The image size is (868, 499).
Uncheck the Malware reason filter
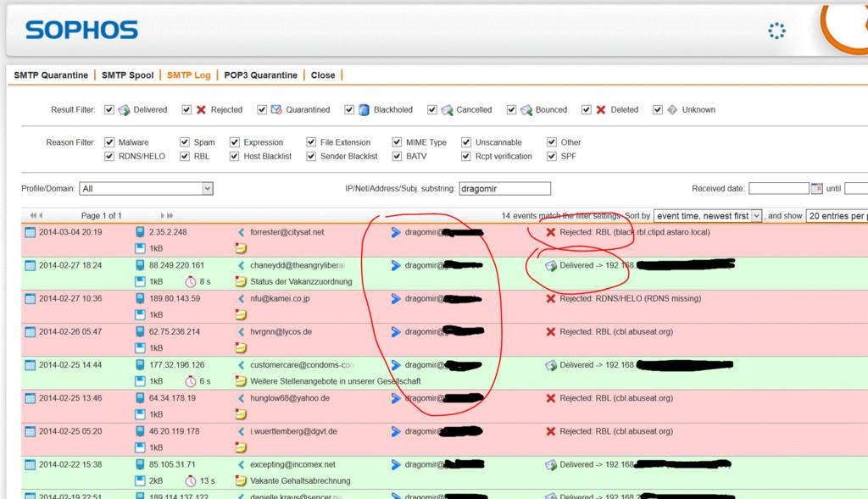click(x=109, y=142)
